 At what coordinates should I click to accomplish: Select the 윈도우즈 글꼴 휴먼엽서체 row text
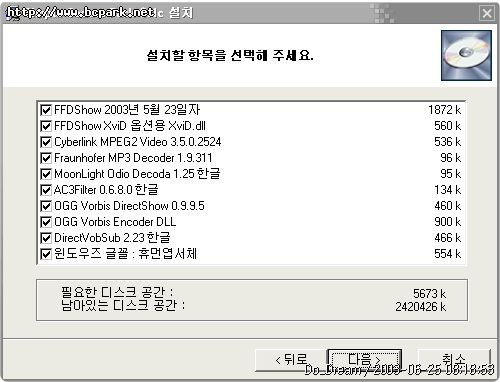pyautogui.click(x=125, y=254)
